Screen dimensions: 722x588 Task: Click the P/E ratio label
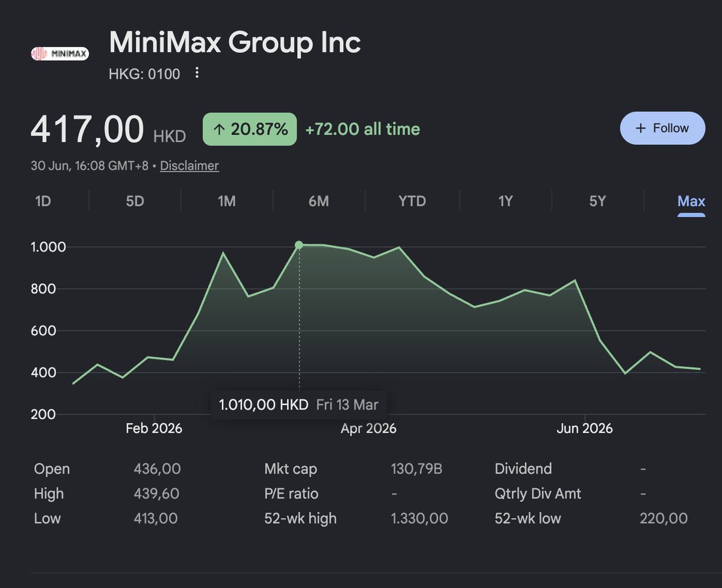pos(291,494)
